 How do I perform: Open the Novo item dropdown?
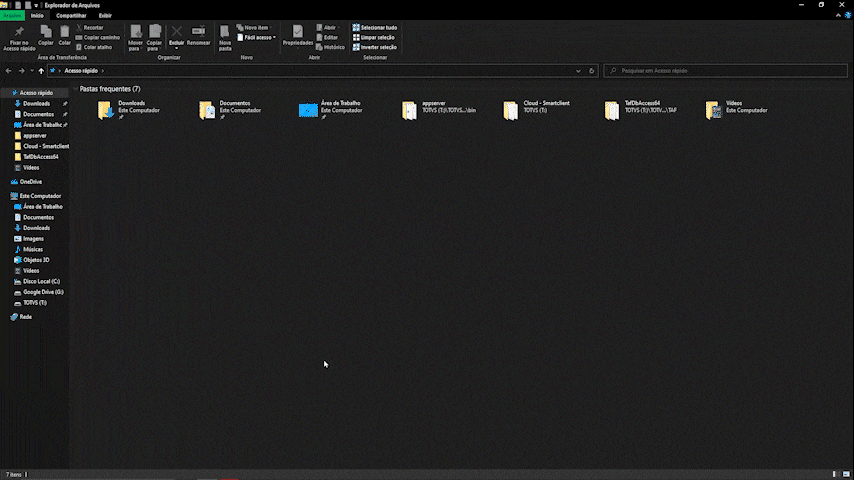255,27
